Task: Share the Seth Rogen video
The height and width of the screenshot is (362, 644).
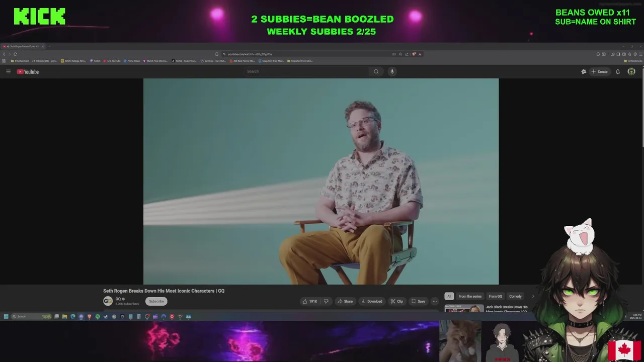Action: pos(345,301)
